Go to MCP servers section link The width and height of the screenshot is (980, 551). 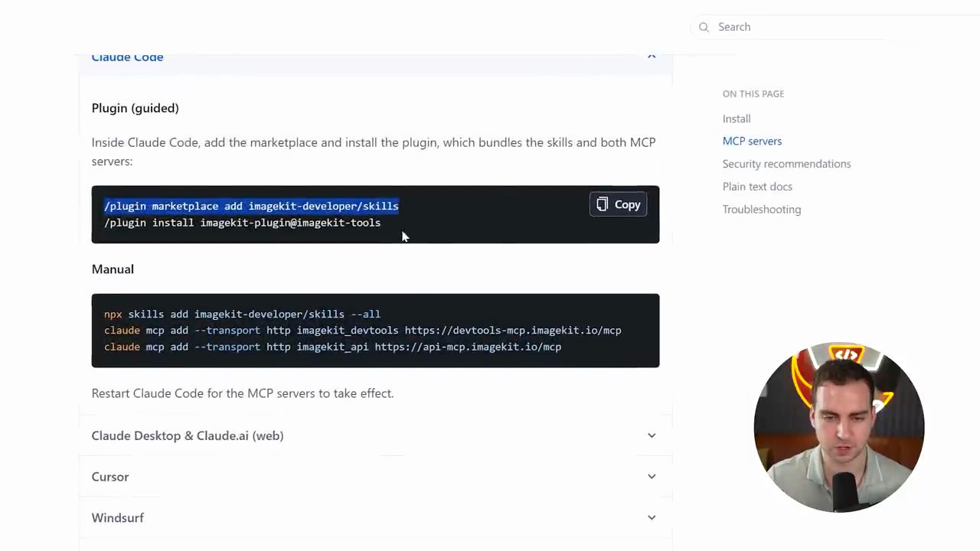(752, 141)
